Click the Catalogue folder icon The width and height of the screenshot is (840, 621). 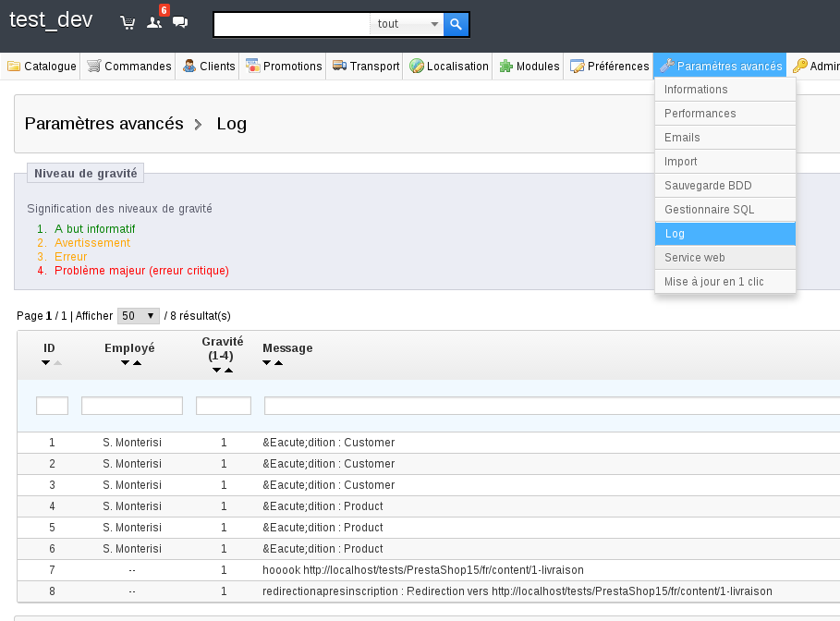(14, 66)
